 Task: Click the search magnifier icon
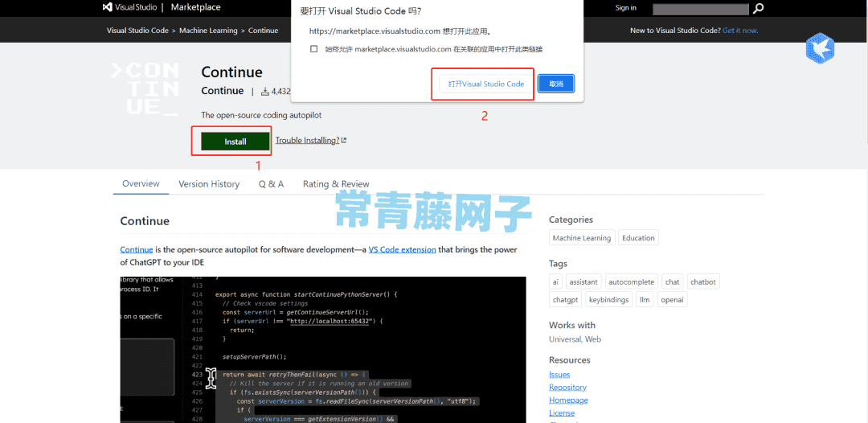(759, 8)
